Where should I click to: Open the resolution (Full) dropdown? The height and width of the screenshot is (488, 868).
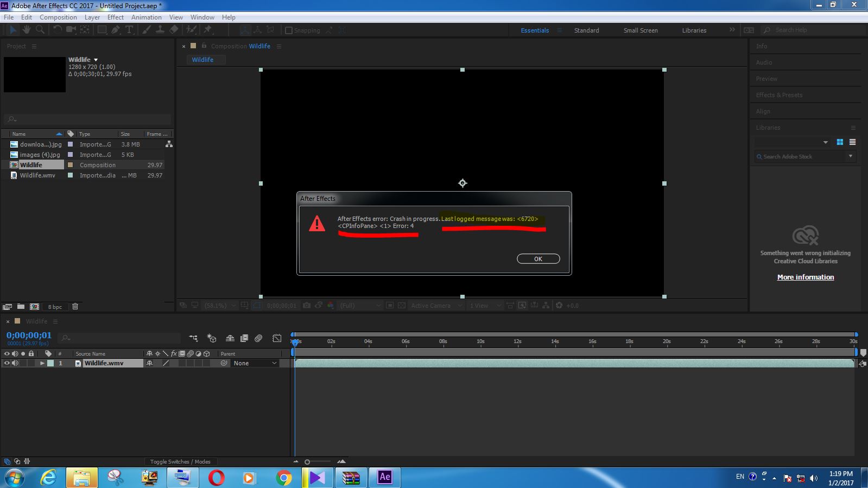point(360,306)
